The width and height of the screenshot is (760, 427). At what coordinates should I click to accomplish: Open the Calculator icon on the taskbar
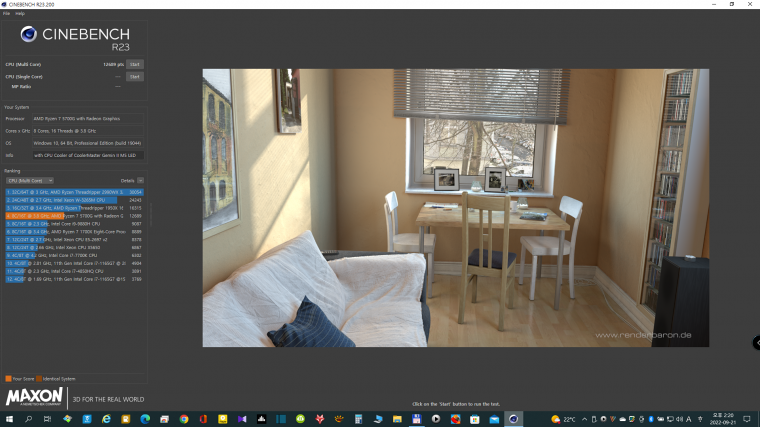[x=358, y=419]
